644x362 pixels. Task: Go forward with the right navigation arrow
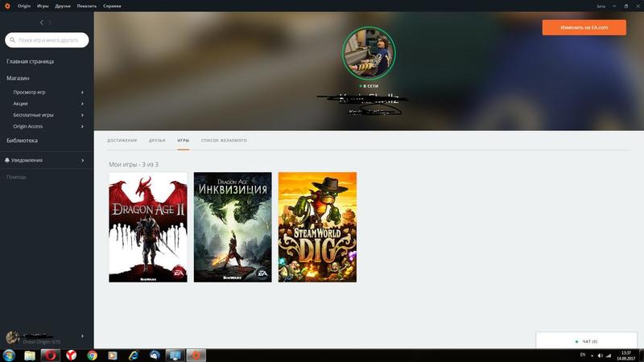pos(50,23)
